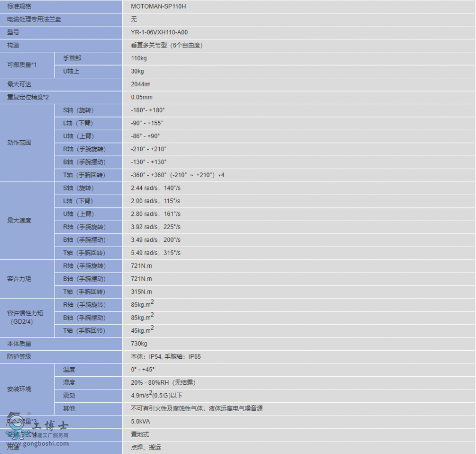476x454 pixels.
Task: Click the "-180°- +180°" range value
Action: tap(148, 110)
